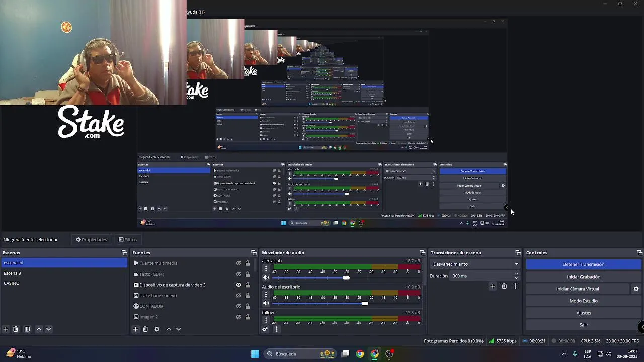Increase transition duration with up stepper
Screen dimensions: 644x362
516,274
